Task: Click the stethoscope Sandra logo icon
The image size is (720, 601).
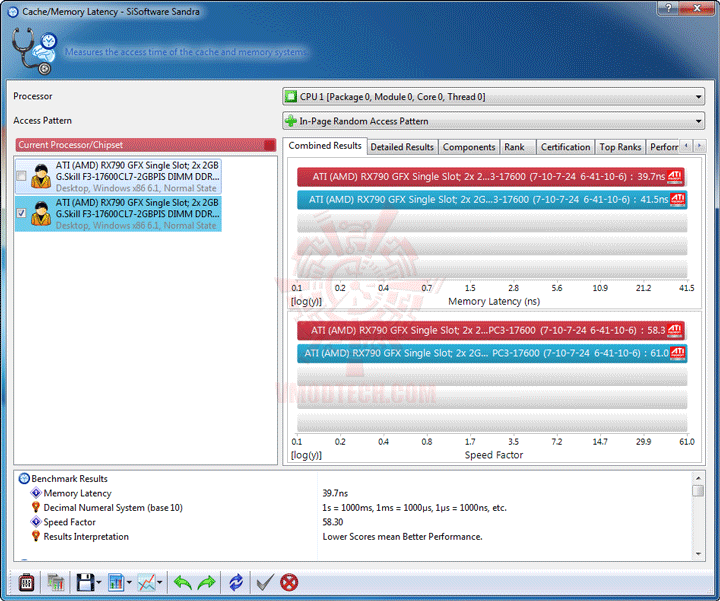Action: tap(33, 51)
